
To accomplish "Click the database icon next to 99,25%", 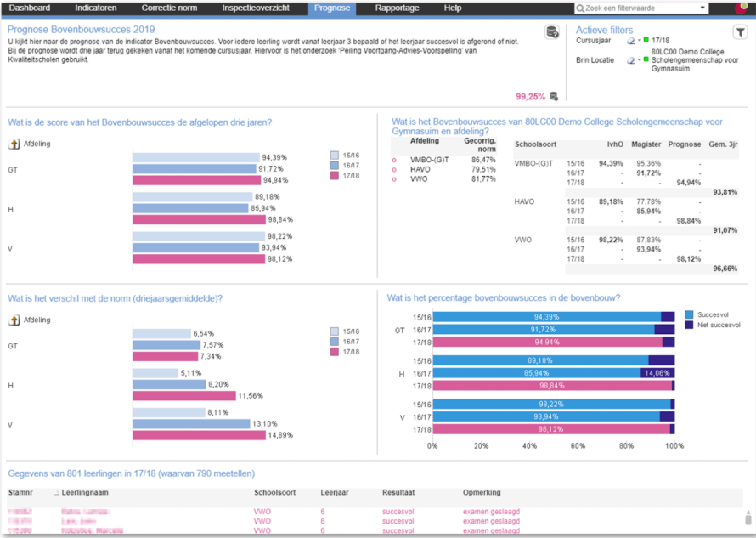I will [554, 96].
